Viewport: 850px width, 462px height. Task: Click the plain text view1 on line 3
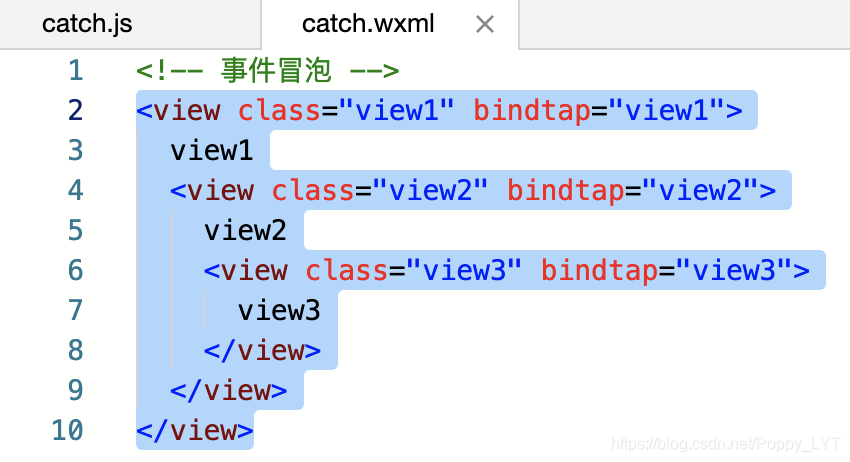pyautogui.click(x=212, y=150)
